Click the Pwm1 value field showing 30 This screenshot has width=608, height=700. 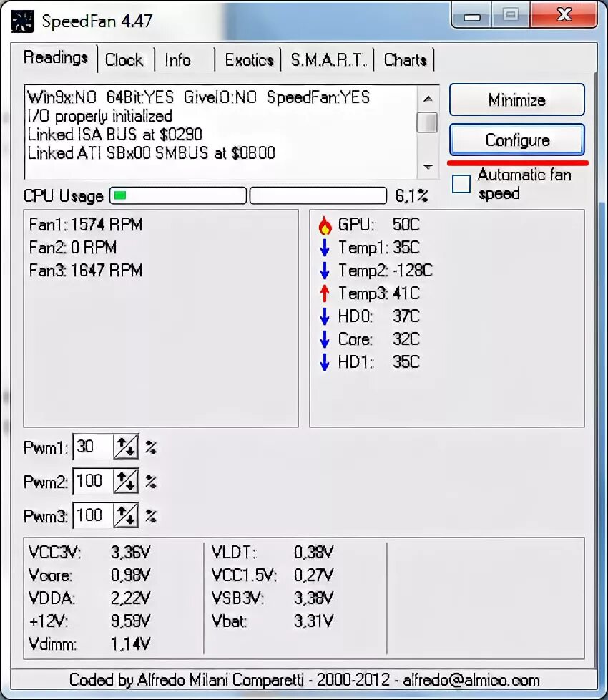(93, 447)
